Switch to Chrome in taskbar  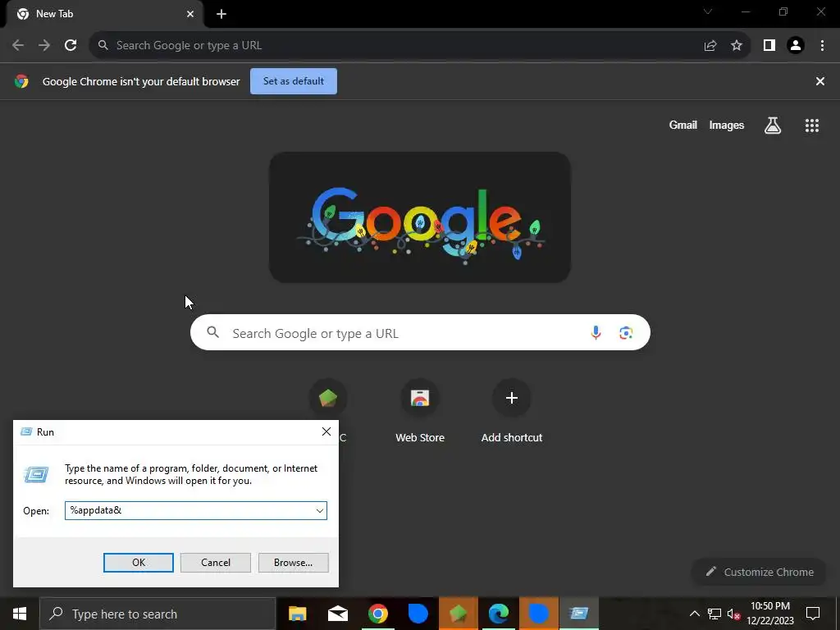click(377, 614)
